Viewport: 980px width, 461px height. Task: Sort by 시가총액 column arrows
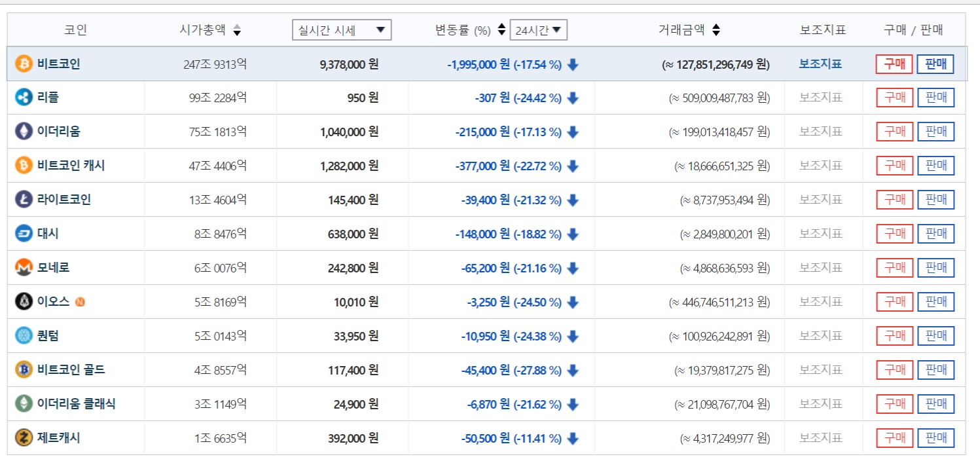[x=237, y=30]
